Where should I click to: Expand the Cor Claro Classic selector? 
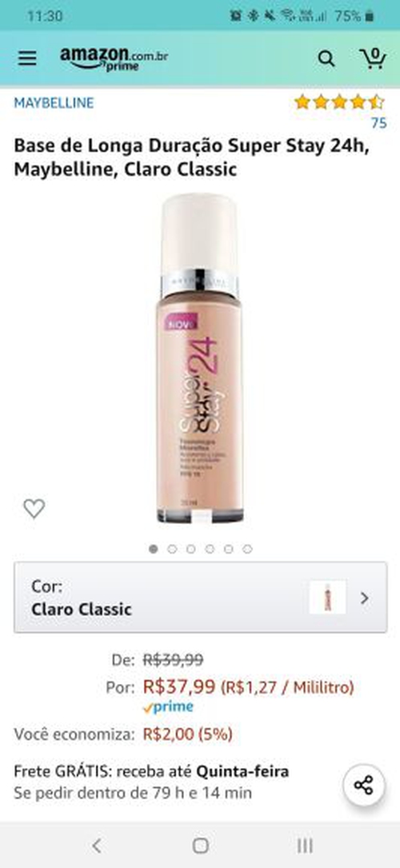tap(200, 598)
